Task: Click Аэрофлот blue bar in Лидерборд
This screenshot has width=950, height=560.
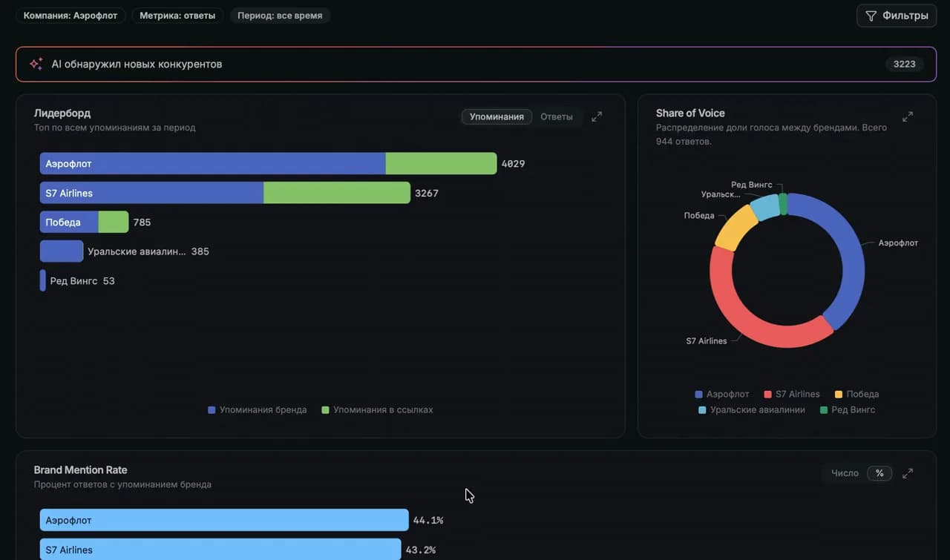Action: coord(213,164)
